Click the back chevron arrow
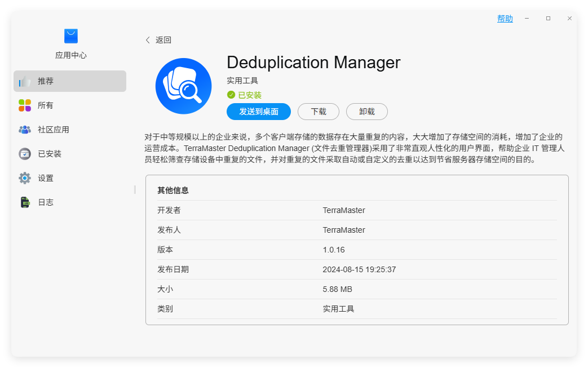The image size is (588, 368). coord(148,40)
